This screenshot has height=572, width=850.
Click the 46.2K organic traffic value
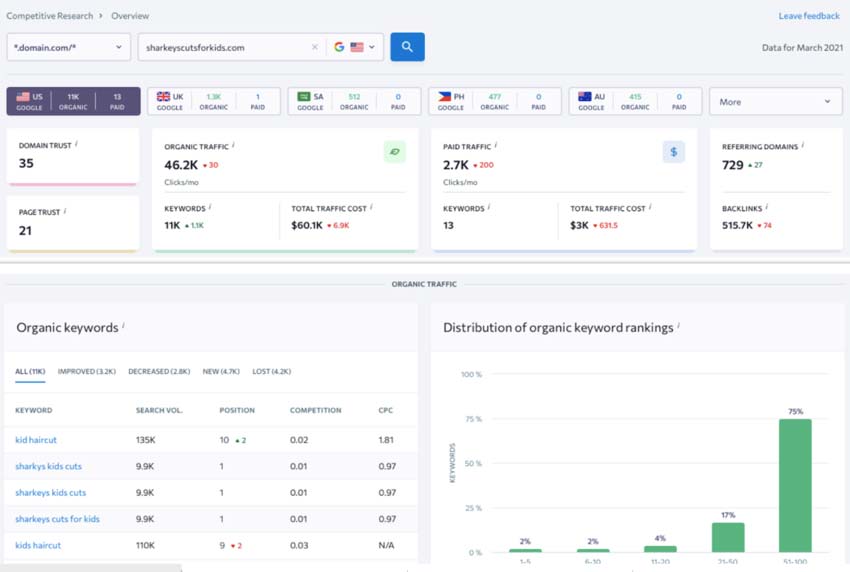coord(181,165)
